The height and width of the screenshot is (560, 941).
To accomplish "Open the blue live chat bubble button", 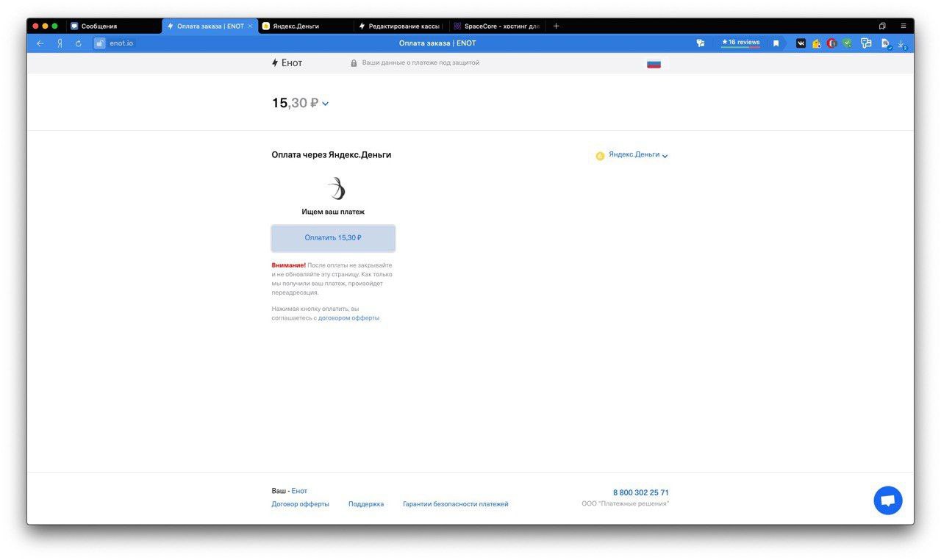I will click(x=888, y=500).
